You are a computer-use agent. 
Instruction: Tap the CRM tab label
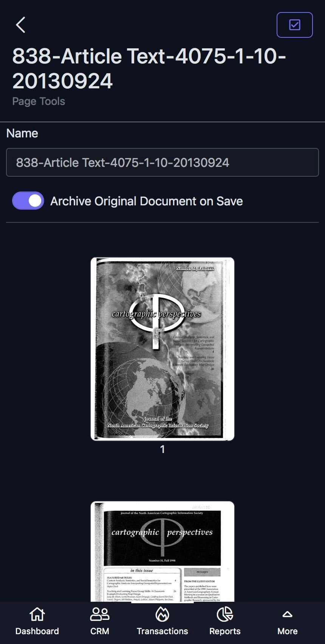tap(100, 631)
